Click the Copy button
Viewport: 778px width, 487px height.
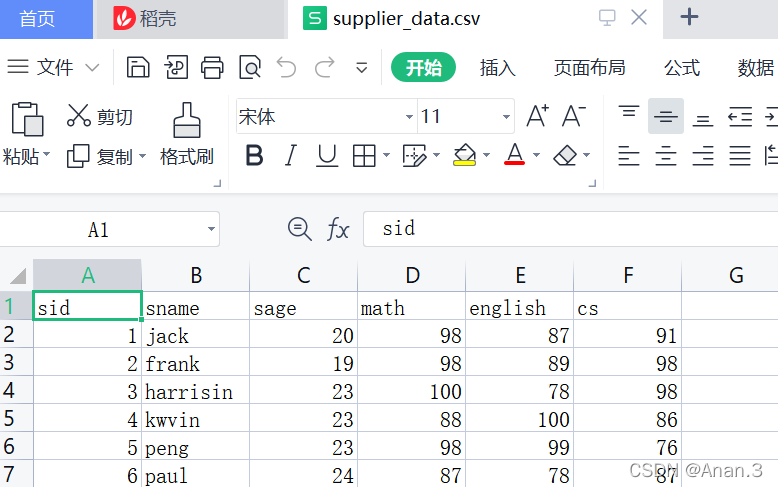point(99,157)
